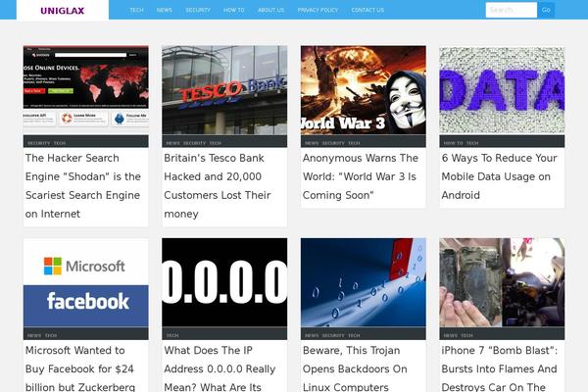Select Tech tag under the Tesco Bank article
The height and width of the screenshot is (392, 588).
pos(216,143)
